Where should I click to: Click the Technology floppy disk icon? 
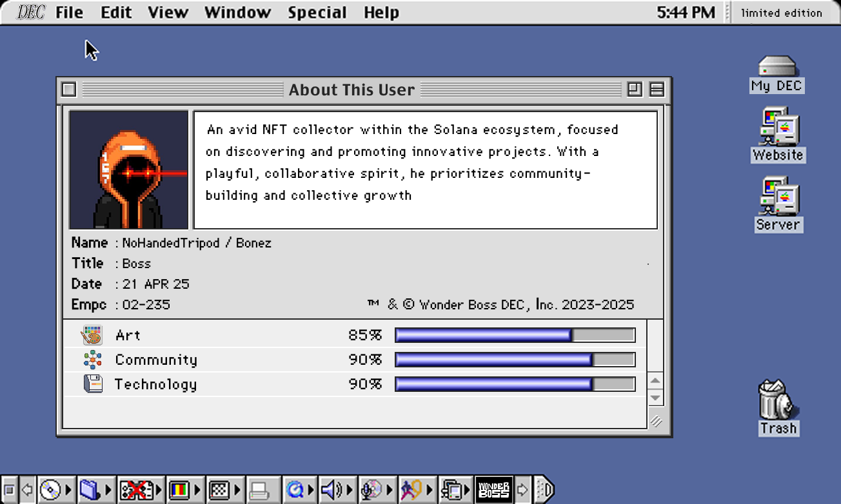(x=93, y=384)
